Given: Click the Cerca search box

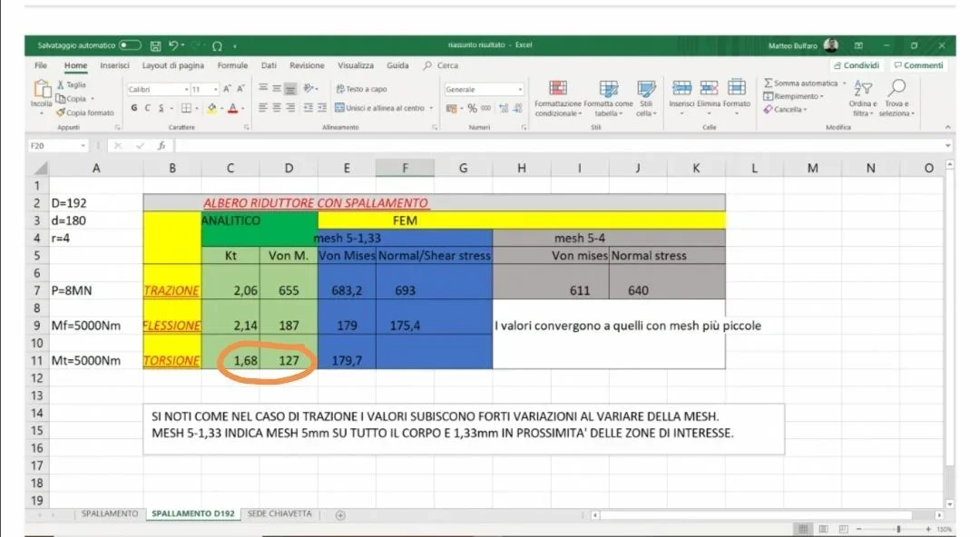Looking at the screenshot, I should click(441, 65).
